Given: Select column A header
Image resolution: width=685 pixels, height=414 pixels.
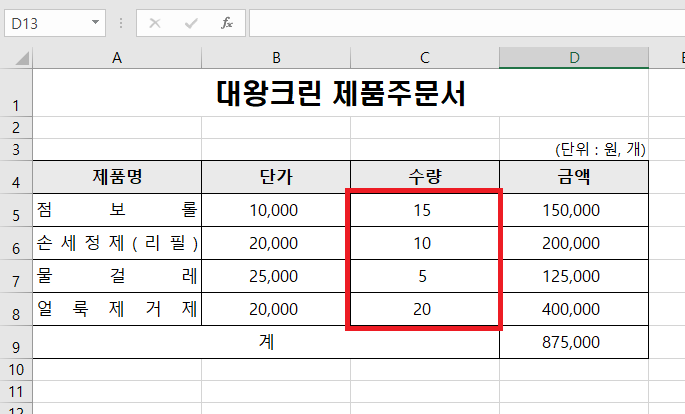Looking at the screenshot, I should (x=117, y=58).
